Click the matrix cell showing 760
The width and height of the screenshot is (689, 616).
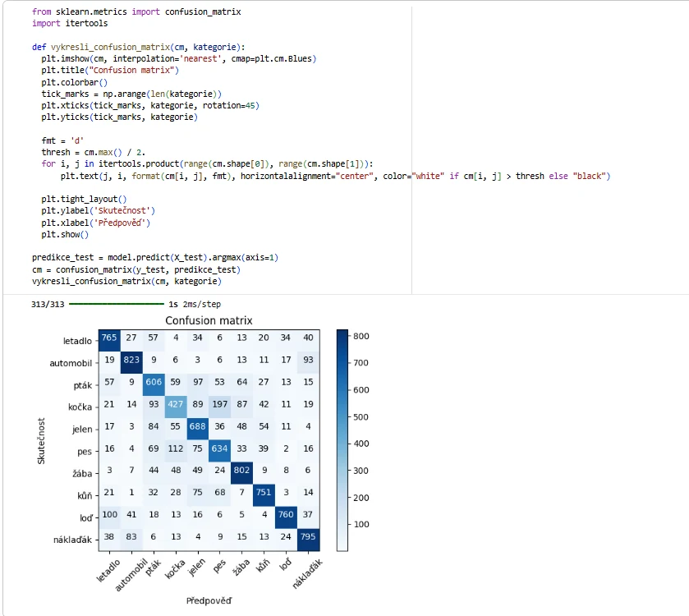[x=287, y=517]
